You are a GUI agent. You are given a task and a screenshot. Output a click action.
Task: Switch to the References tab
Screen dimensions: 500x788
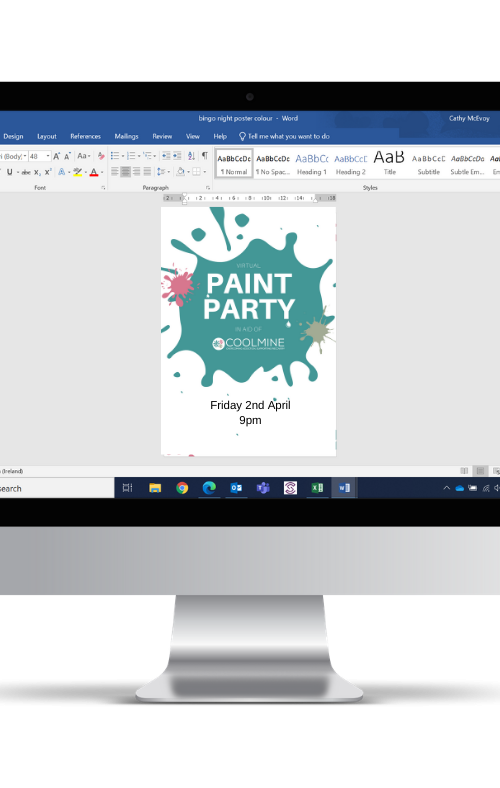coord(85,136)
